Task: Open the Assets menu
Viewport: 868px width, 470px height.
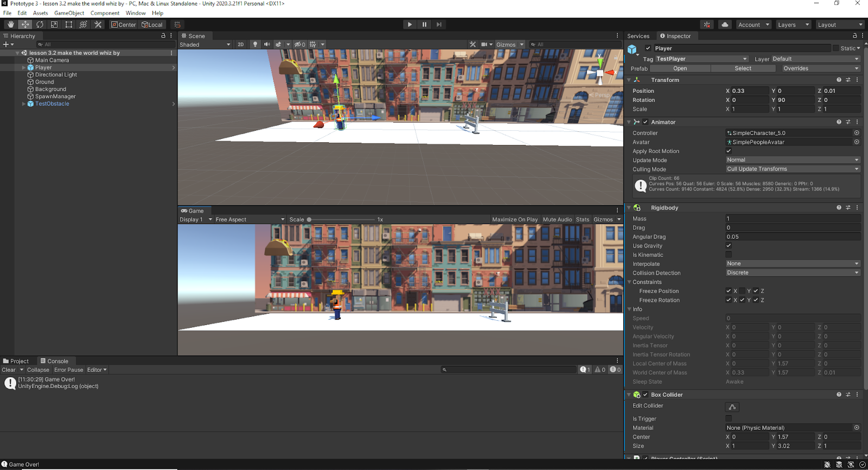Action: click(x=40, y=13)
